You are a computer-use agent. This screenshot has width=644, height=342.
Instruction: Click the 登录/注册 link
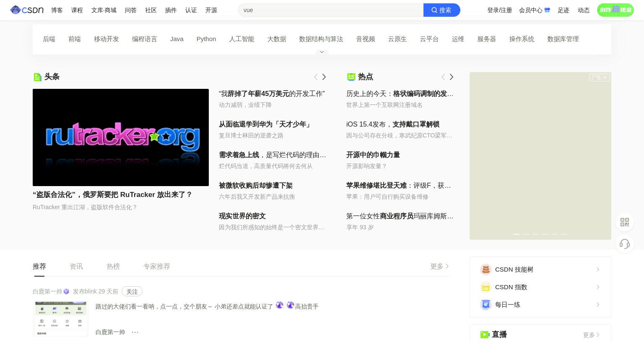(x=500, y=10)
